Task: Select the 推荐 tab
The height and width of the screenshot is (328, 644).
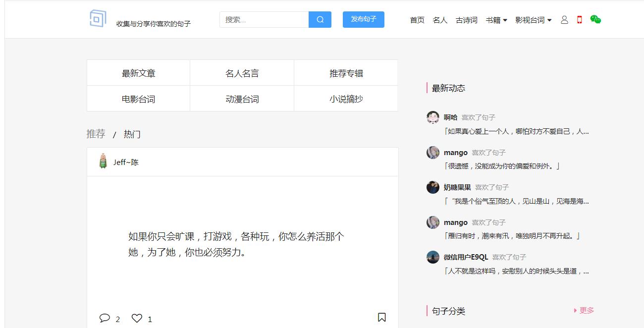Action: 96,134
